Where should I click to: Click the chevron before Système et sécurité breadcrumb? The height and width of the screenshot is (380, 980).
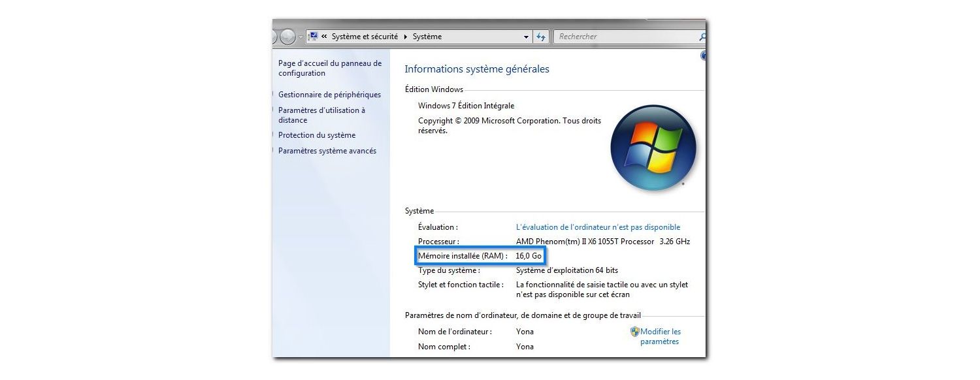tap(325, 36)
